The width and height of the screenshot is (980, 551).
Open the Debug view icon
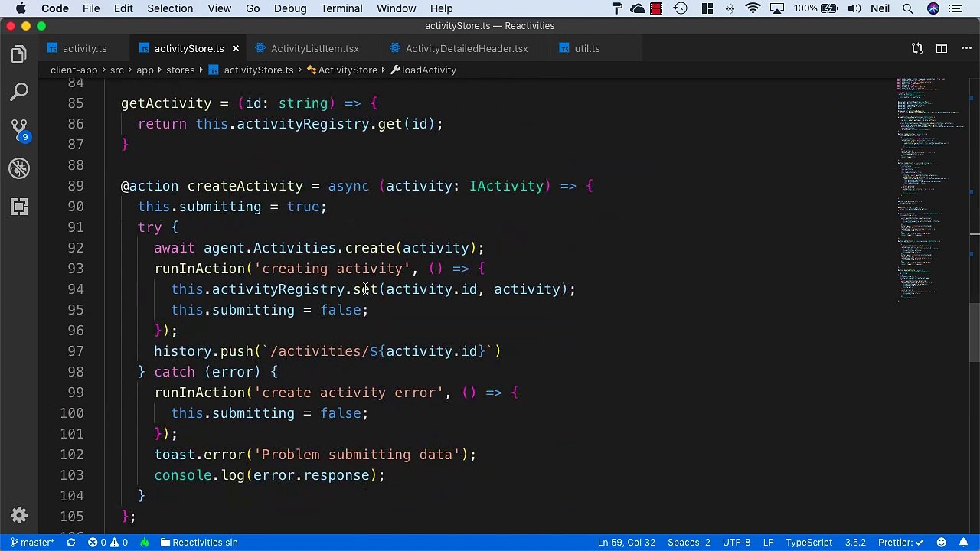pos(19,168)
